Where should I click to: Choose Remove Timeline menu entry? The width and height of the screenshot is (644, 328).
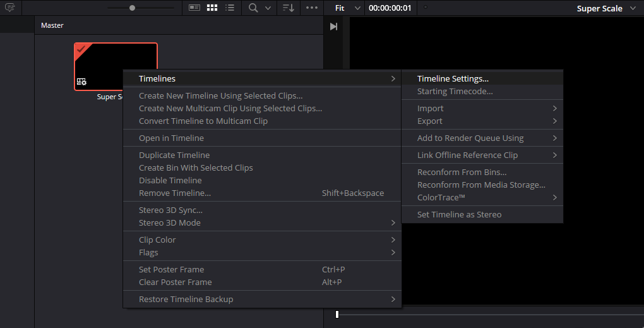pos(262,193)
